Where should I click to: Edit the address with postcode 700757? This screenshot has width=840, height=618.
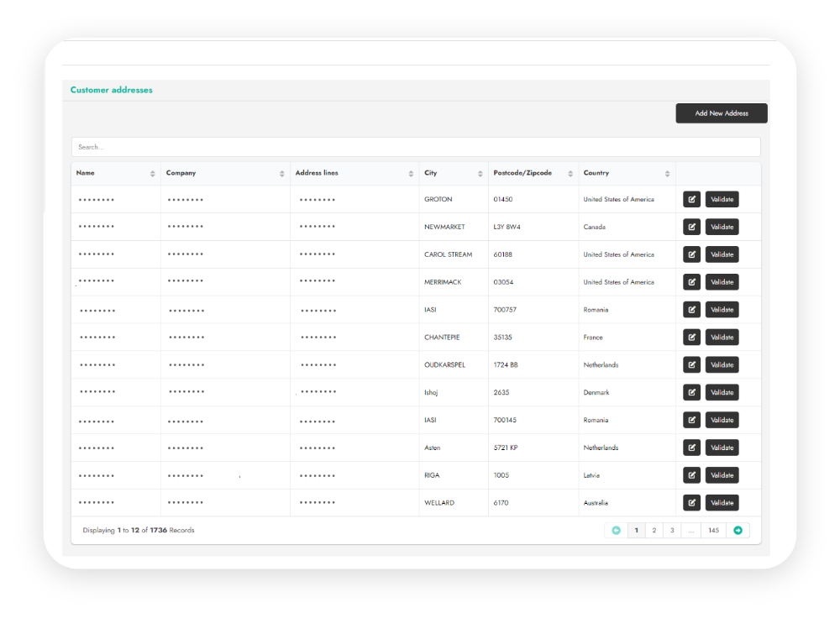691,310
